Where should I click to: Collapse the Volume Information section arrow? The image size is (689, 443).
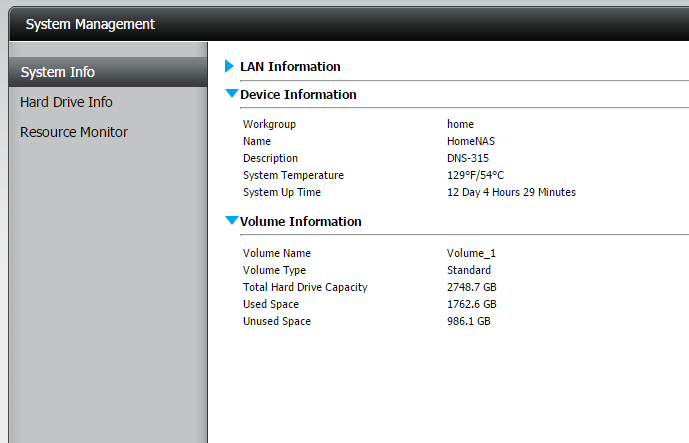coord(232,221)
